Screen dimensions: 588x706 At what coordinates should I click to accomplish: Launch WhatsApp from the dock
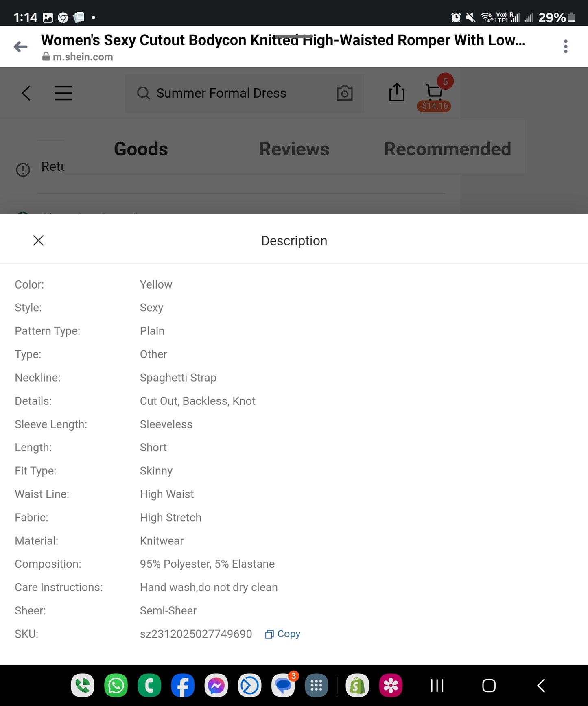[116, 686]
